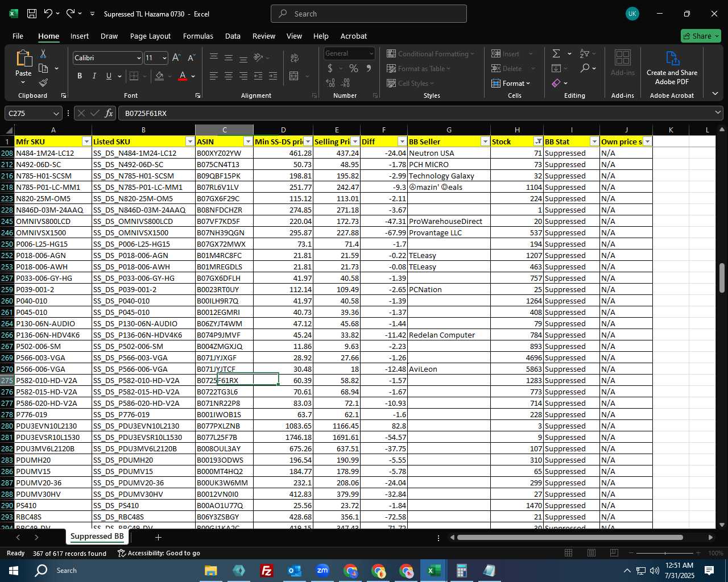Toggle top vertical alignment
The width and height of the screenshot is (728, 582).
[x=213, y=57]
